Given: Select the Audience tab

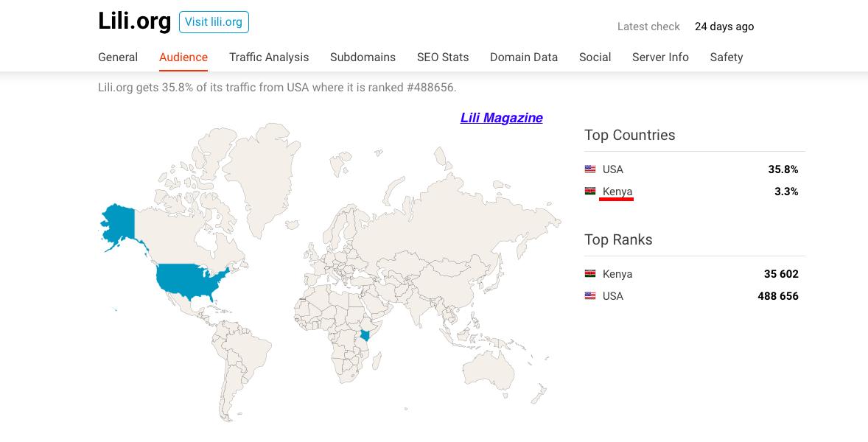Looking at the screenshot, I should coord(183,57).
